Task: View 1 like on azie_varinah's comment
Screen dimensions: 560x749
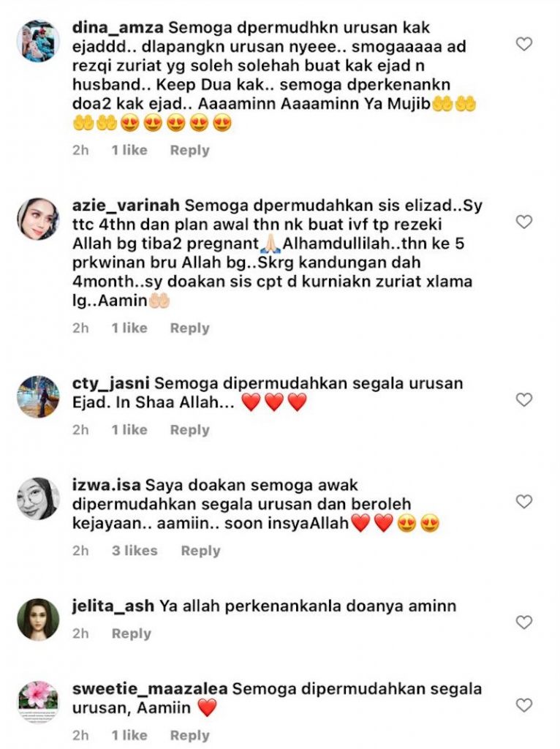Action: click(129, 328)
